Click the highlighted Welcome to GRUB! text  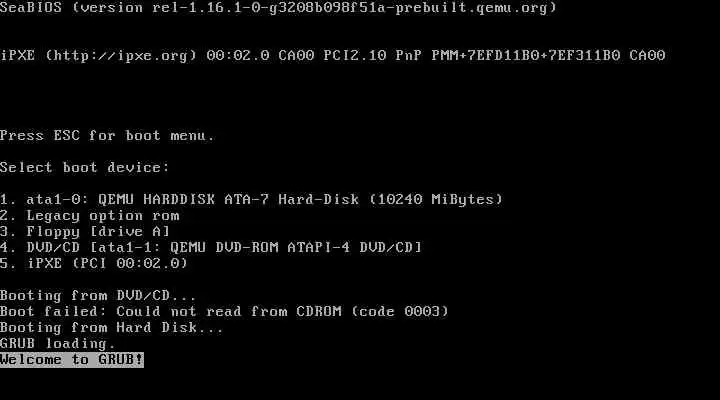[x=72, y=360]
